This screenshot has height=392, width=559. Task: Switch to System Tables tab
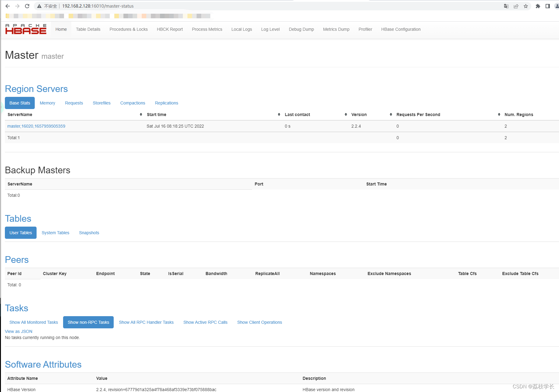tap(55, 233)
